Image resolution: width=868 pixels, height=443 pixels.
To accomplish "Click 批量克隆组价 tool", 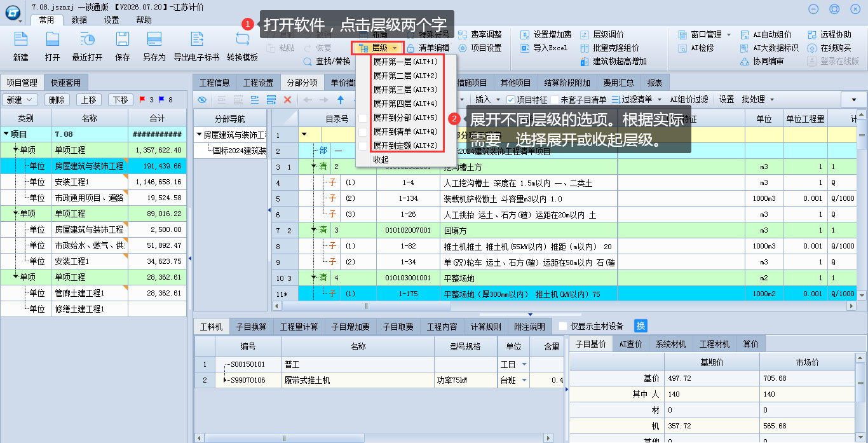I will pos(610,48).
